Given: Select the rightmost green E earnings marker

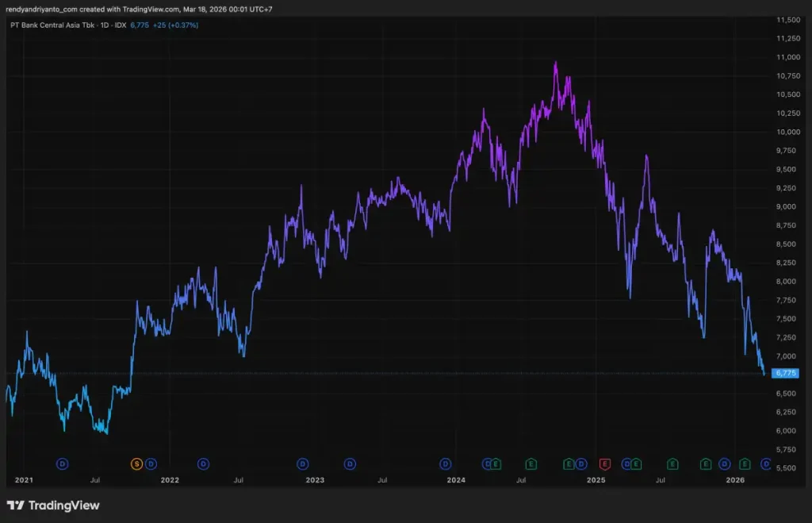Looking at the screenshot, I should 745,463.
